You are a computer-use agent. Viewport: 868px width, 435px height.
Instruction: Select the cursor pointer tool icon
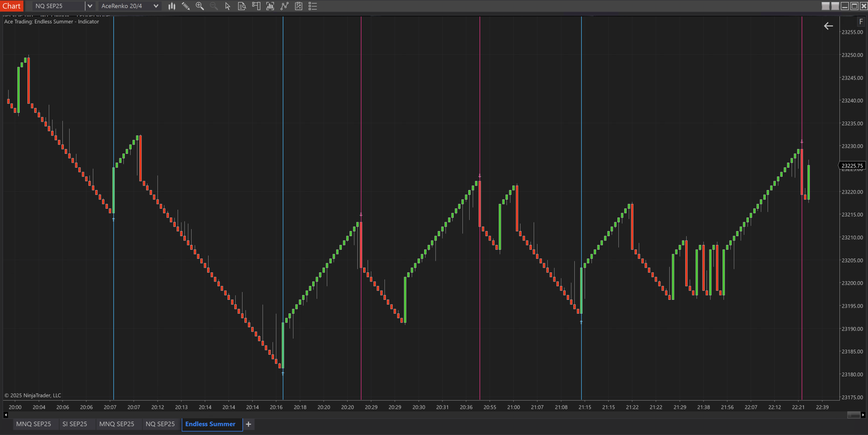click(228, 6)
